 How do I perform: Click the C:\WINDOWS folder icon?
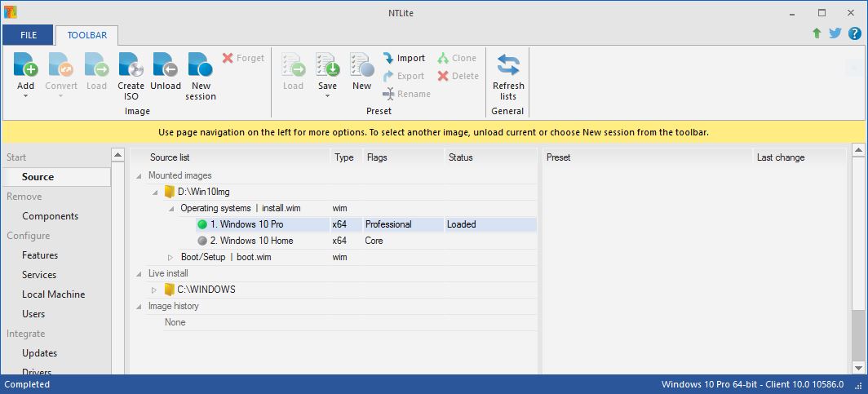(x=170, y=290)
